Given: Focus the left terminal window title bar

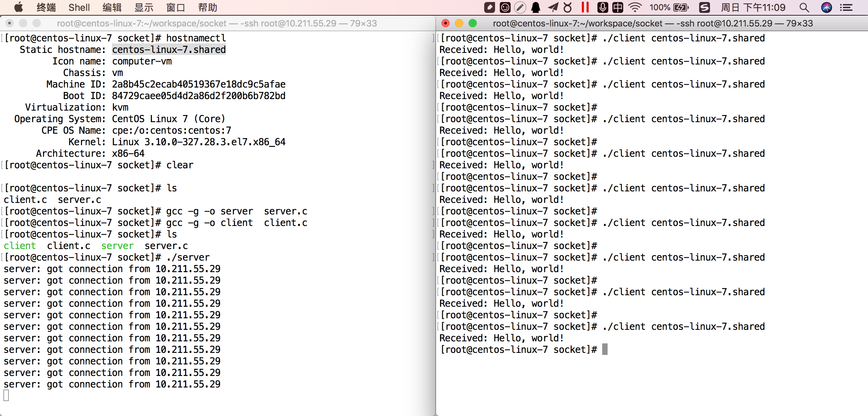Looking at the screenshot, I should 217,23.
